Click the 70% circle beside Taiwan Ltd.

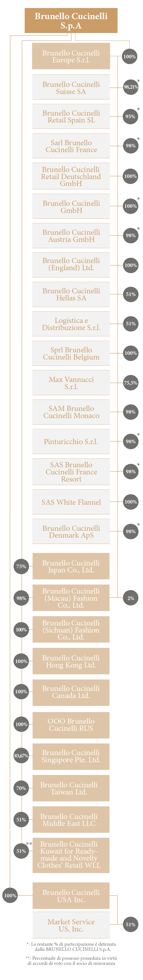click(x=21, y=788)
